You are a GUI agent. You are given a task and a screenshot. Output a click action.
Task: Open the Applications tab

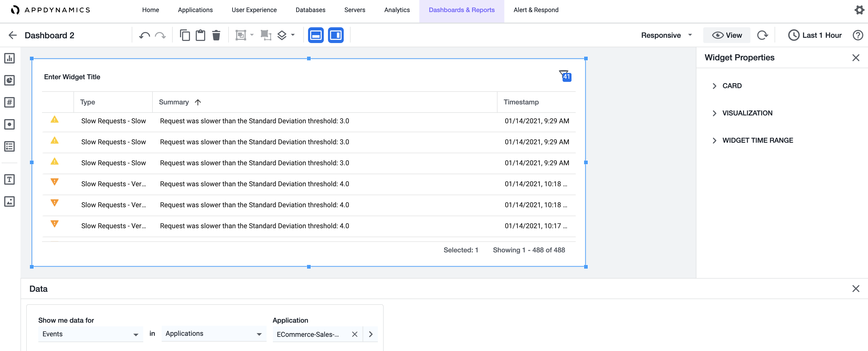[195, 10]
